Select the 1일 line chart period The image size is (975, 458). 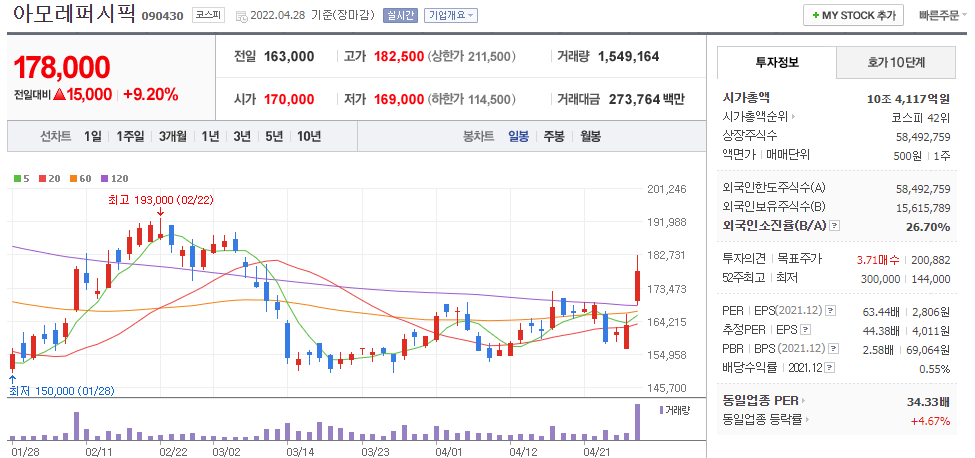pos(92,136)
